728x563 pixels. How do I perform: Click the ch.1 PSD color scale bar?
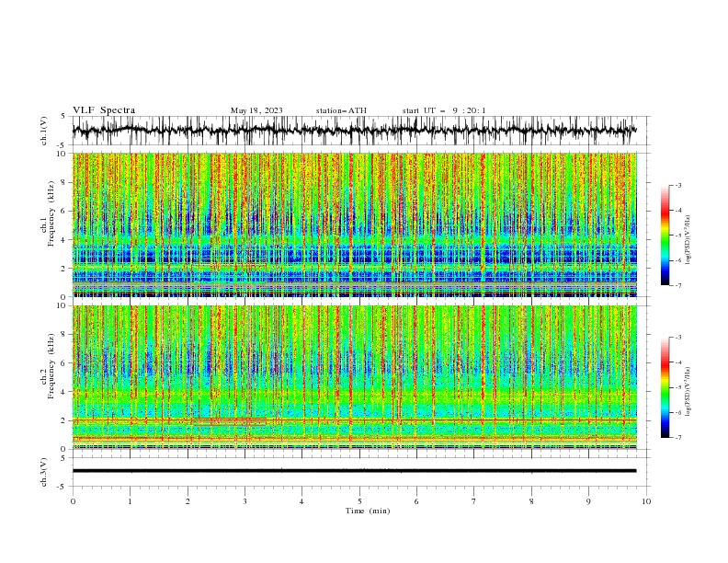click(665, 236)
